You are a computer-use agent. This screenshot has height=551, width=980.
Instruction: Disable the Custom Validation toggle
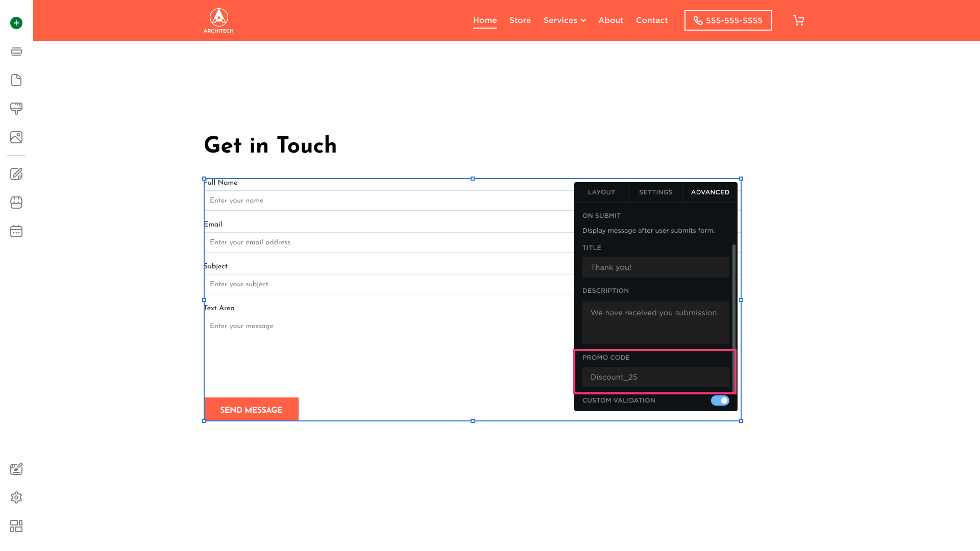coord(720,400)
